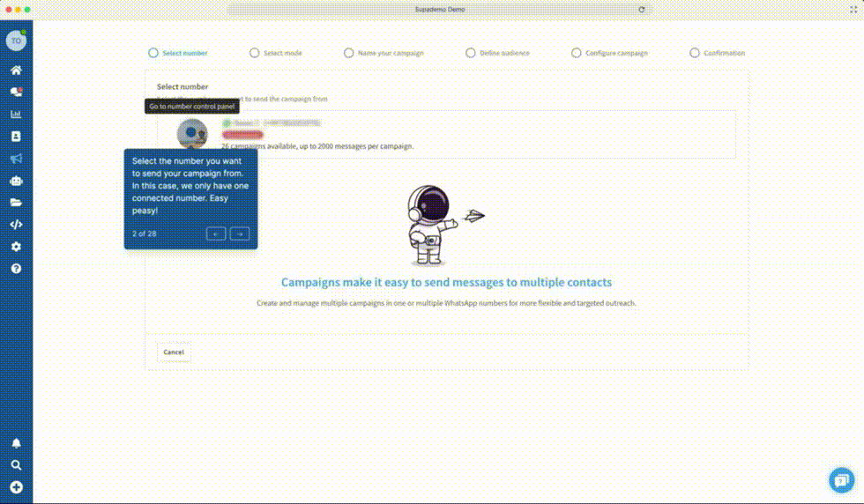The height and width of the screenshot is (504, 864).
Task: Select the 'Select mode' step
Action: point(276,53)
